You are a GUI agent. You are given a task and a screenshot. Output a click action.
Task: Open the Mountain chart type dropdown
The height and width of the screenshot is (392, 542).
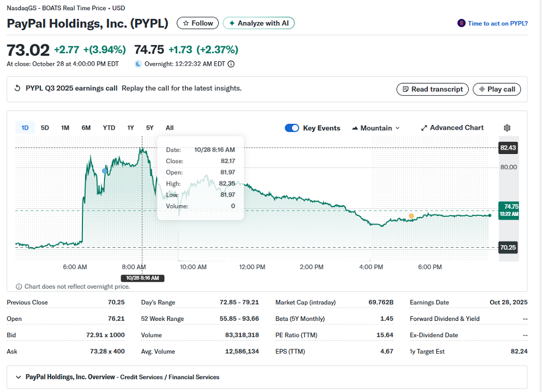(376, 128)
